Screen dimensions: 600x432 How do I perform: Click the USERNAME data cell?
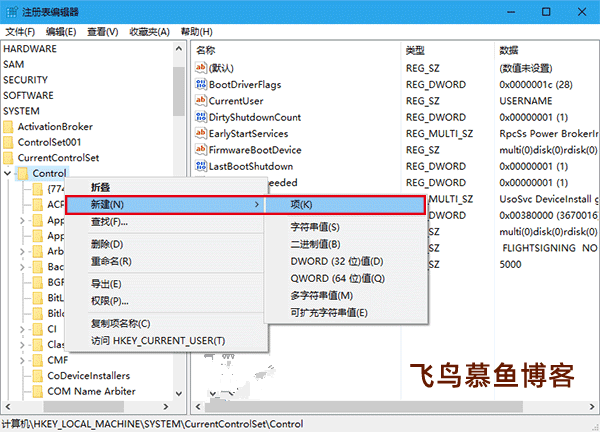point(526,101)
